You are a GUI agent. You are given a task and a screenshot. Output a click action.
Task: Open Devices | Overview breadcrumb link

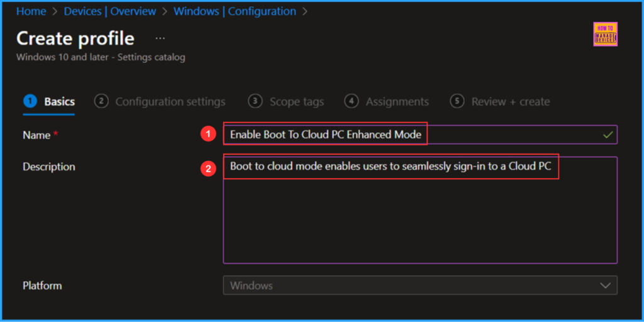[x=110, y=11]
